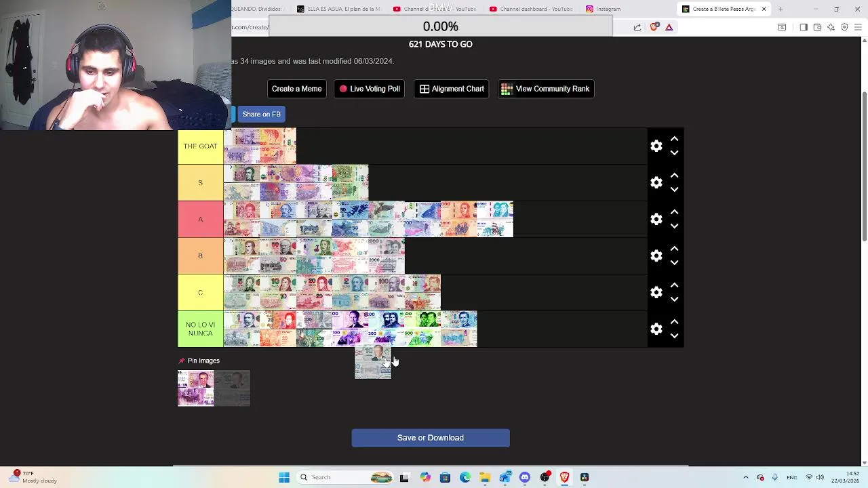Click the Pin Images pushpin toggle

[x=181, y=361]
